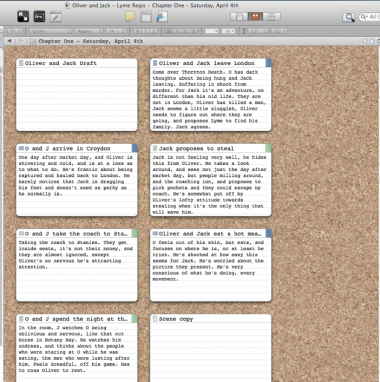Viewport: 380px width, 382px height.
Task: Select the Corkboard view mode
Action: click(x=255, y=17)
